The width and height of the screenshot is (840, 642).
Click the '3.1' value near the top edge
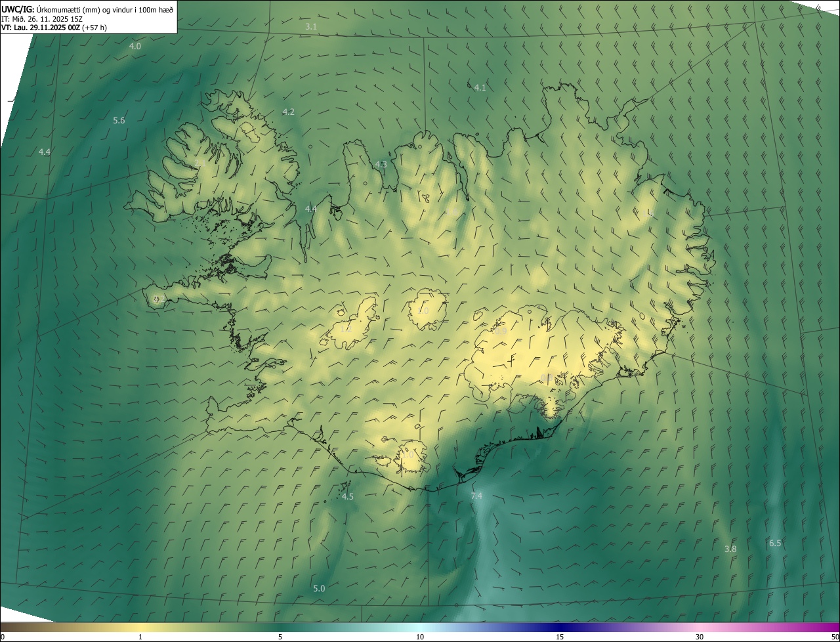pos(312,27)
